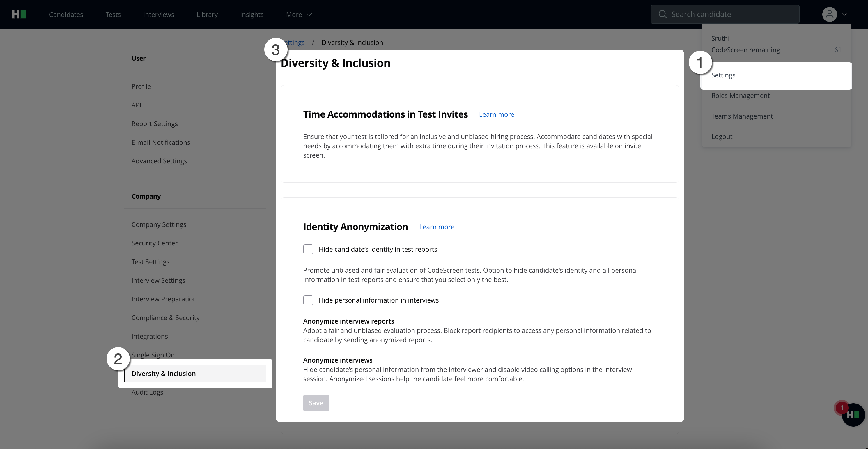
Task: Check Hide candidate's identity in test reports
Action: pyautogui.click(x=308, y=250)
